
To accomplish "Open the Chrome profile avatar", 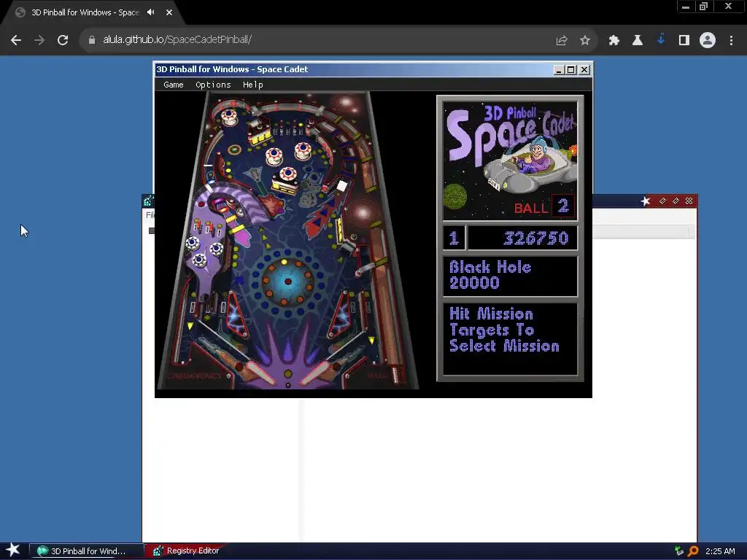I will 708,41.
